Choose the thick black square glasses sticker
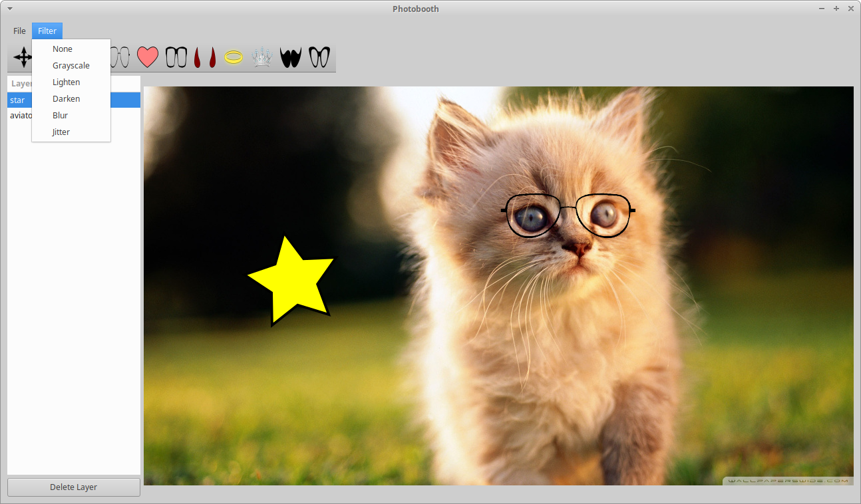The width and height of the screenshot is (861, 504). tap(176, 57)
